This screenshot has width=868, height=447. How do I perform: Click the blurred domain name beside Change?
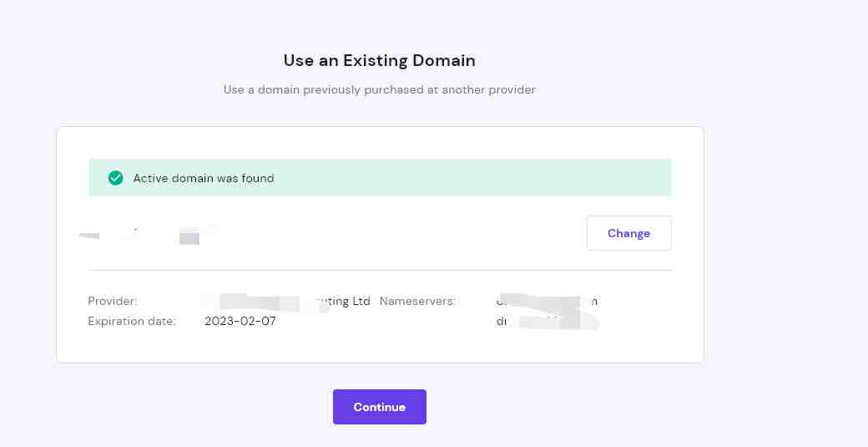click(149, 235)
